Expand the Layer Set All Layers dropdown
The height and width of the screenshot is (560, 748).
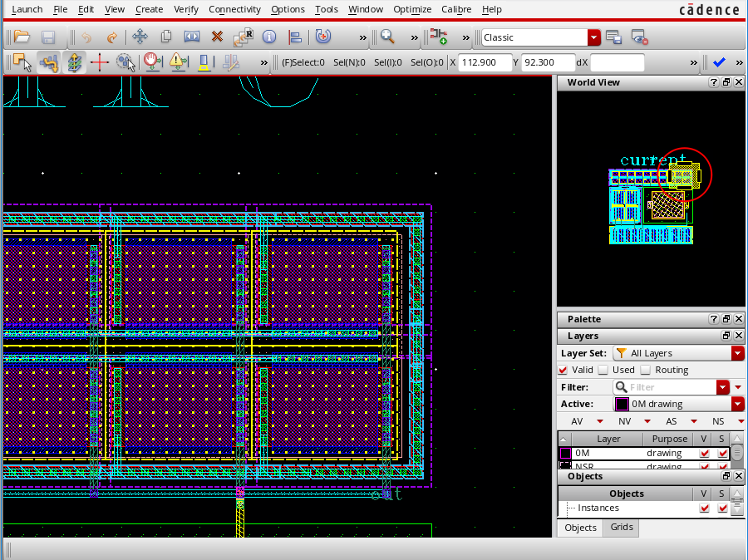tap(737, 353)
